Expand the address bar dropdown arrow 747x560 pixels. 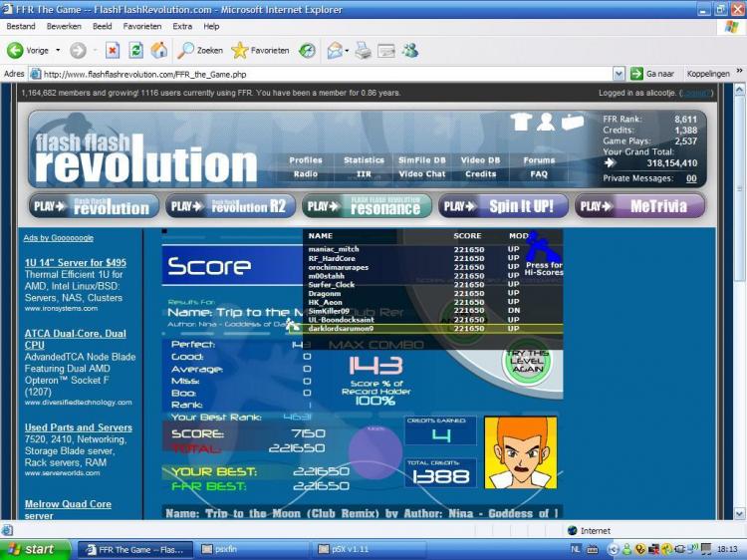(619, 74)
